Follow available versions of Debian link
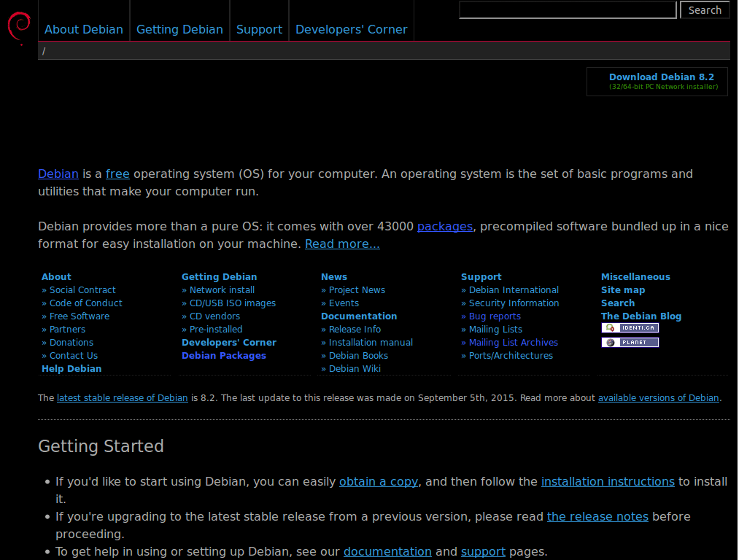747x560 pixels. (x=659, y=397)
